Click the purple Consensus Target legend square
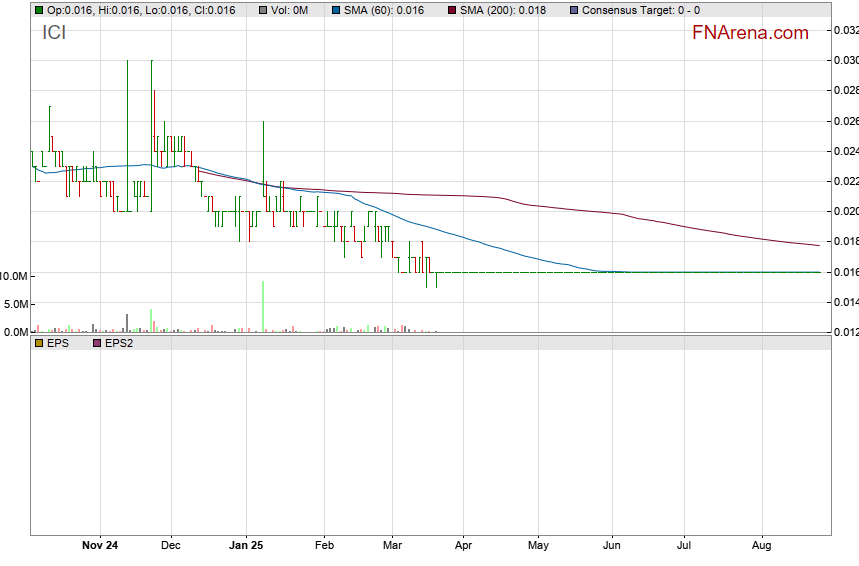859x566 pixels. coord(573,10)
